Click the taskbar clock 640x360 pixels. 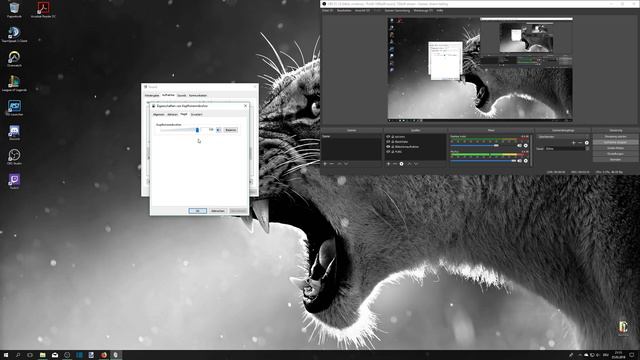(618, 355)
